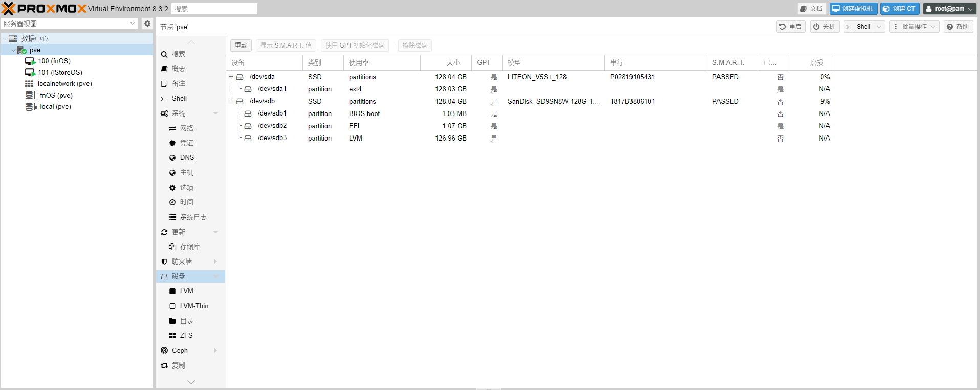Click the 创建虚拟机 button
This screenshot has height=390, width=980.
(x=853, y=9)
